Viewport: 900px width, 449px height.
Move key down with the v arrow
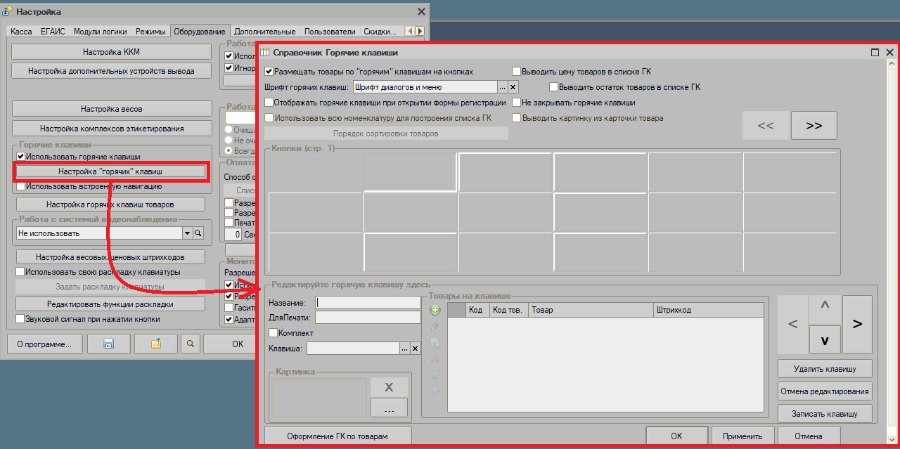pos(825,339)
